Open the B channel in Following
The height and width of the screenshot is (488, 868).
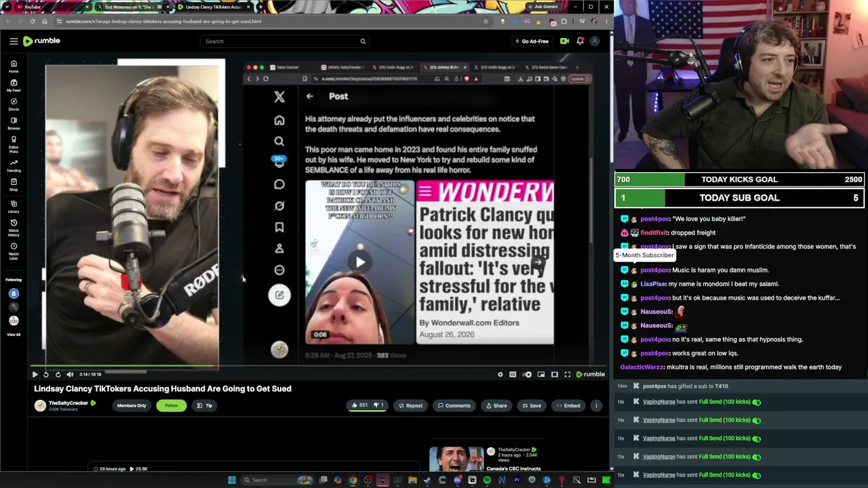[x=14, y=293]
